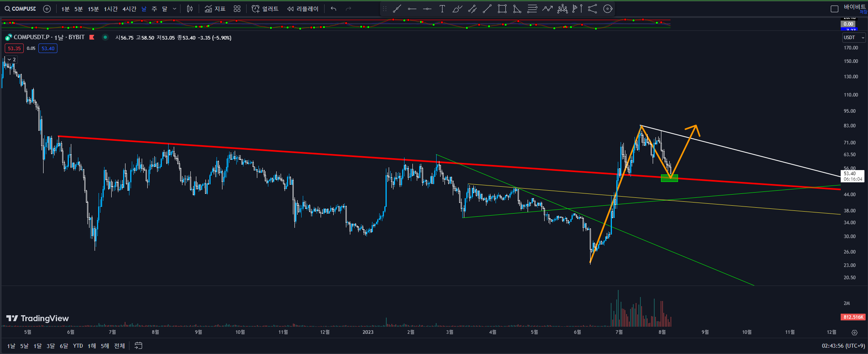The height and width of the screenshot is (354, 868).
Task: Open the layout selection square icon
Action: pos(834,9)
